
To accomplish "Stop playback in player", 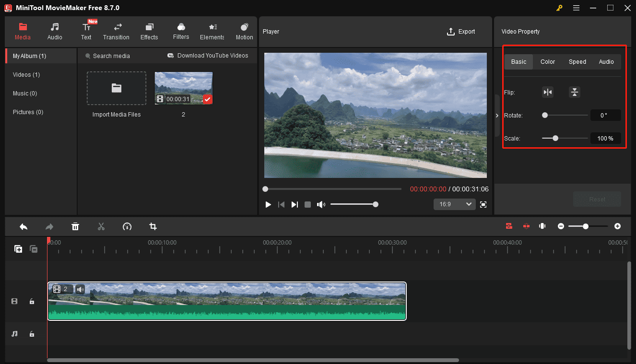I will coord(308,205).
